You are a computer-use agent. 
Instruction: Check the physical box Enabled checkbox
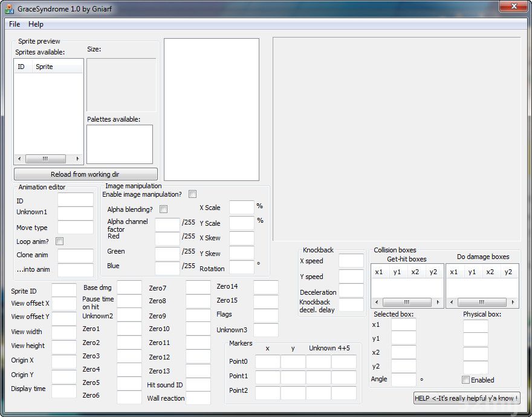[x=465, y=380]
